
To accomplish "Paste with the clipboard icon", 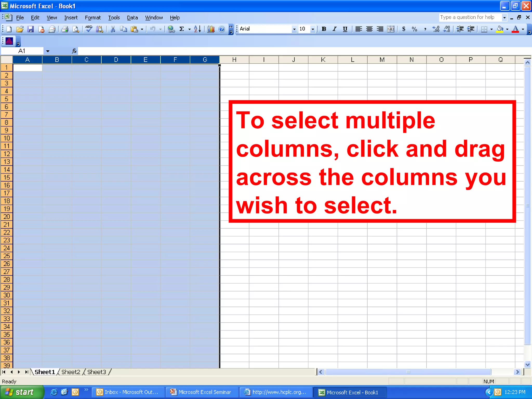I will [134, 29].
